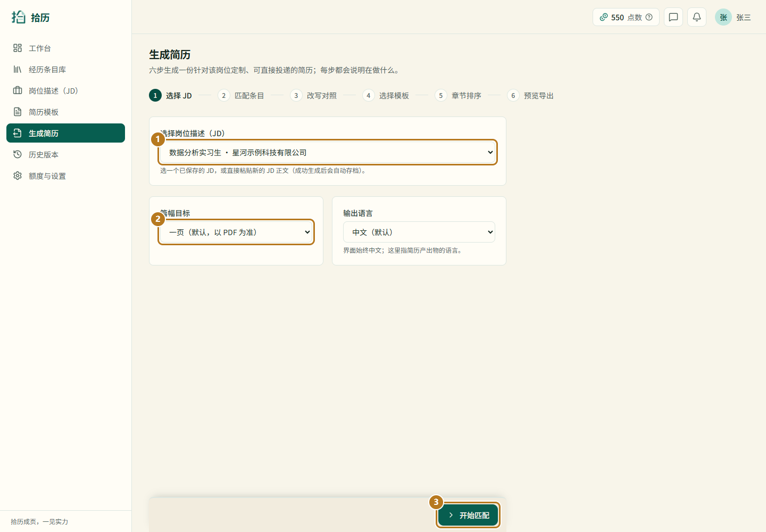This screenshot has height=532, width=766.
Task: Click the 张三 username
Action: pyautogui.click(x=744, y=18)
